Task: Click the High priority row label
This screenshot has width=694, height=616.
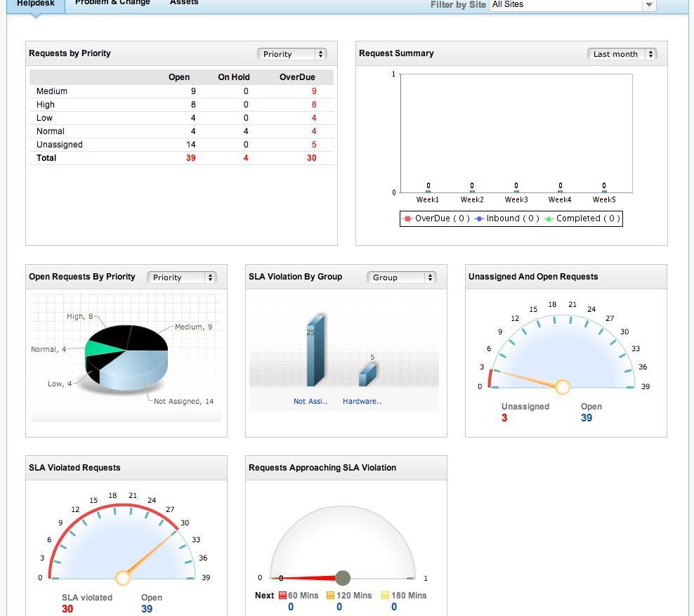Action: (46, 105)
